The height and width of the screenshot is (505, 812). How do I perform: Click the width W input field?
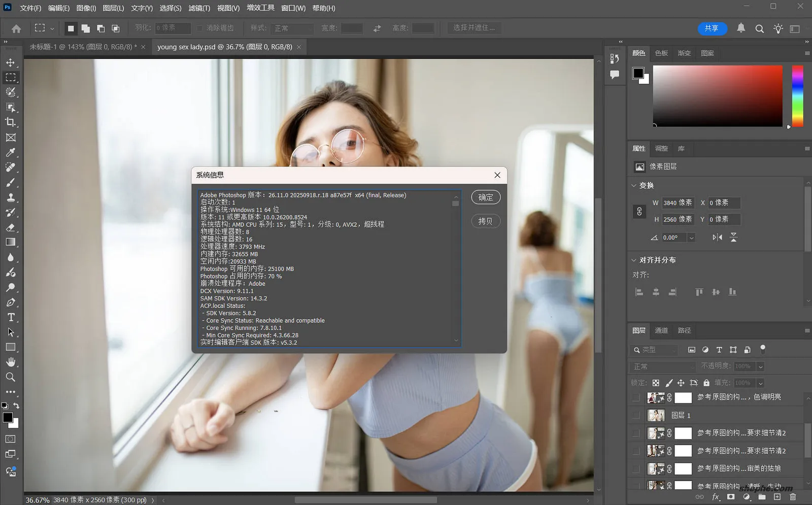(678, 203)
